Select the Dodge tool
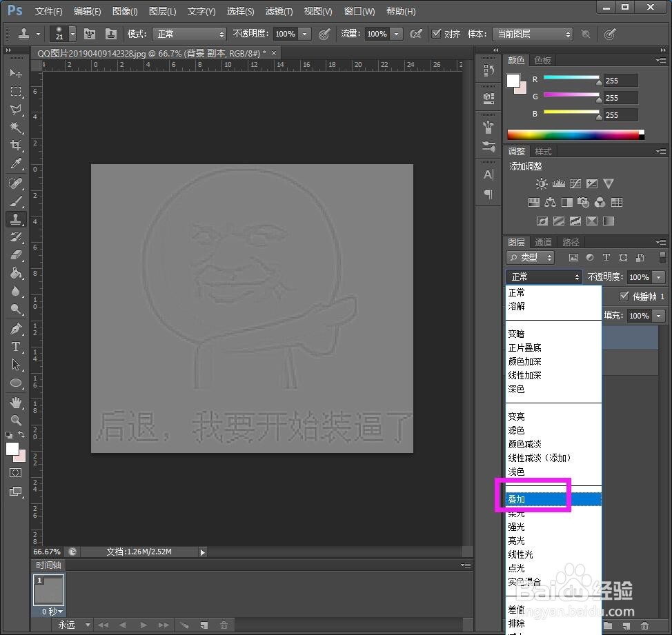This screenshot has width=672, height=635. [x=15, y=309]
